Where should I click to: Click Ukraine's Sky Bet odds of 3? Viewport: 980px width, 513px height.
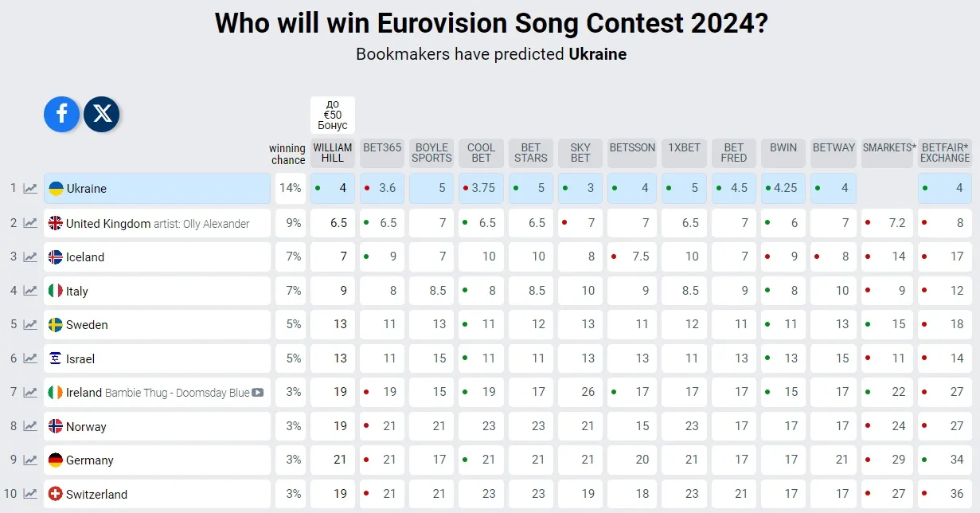(x=580, y=189)
